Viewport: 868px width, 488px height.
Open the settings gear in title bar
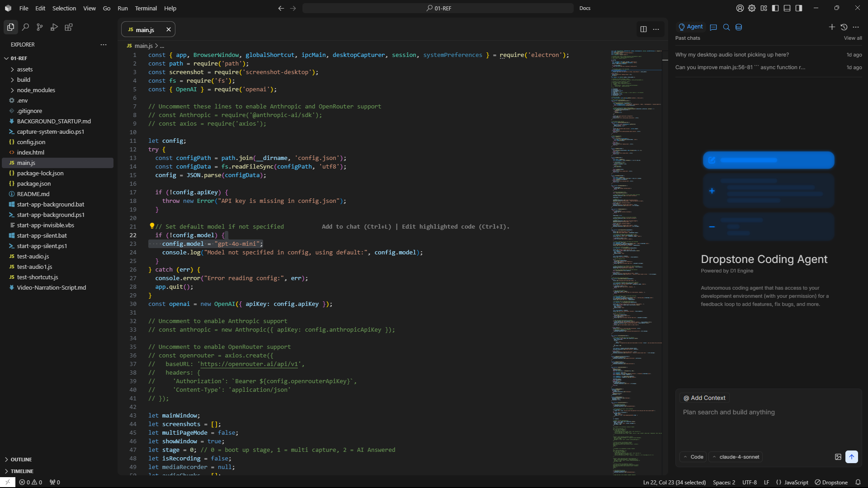(x=752, y=8)
